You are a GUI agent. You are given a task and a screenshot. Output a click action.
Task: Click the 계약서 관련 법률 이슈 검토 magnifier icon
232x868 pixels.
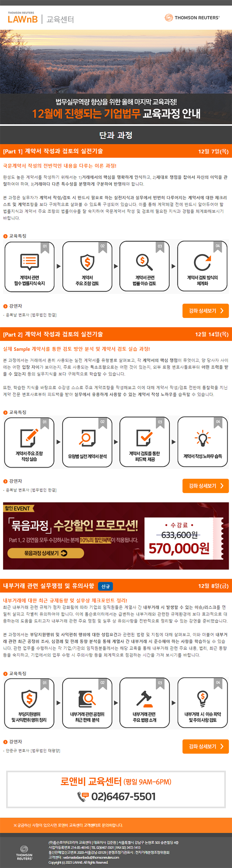click(x=144, y=262)
